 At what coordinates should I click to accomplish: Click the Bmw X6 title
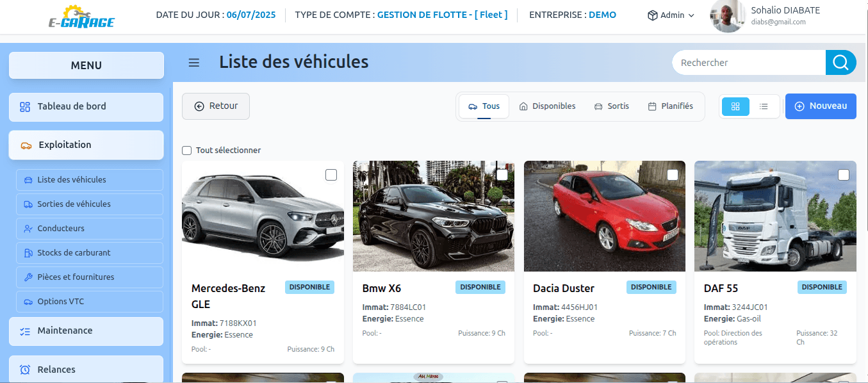pos(382,289)
